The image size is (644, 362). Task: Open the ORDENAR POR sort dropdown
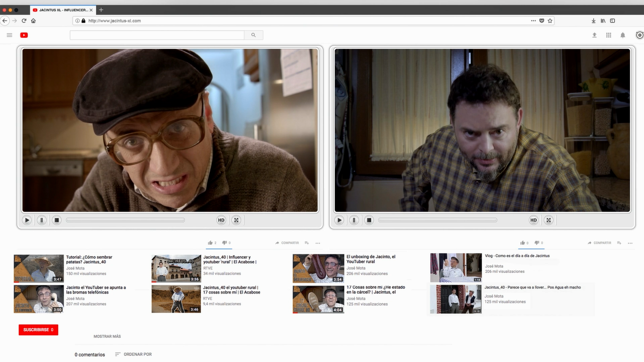pos(134,354)
